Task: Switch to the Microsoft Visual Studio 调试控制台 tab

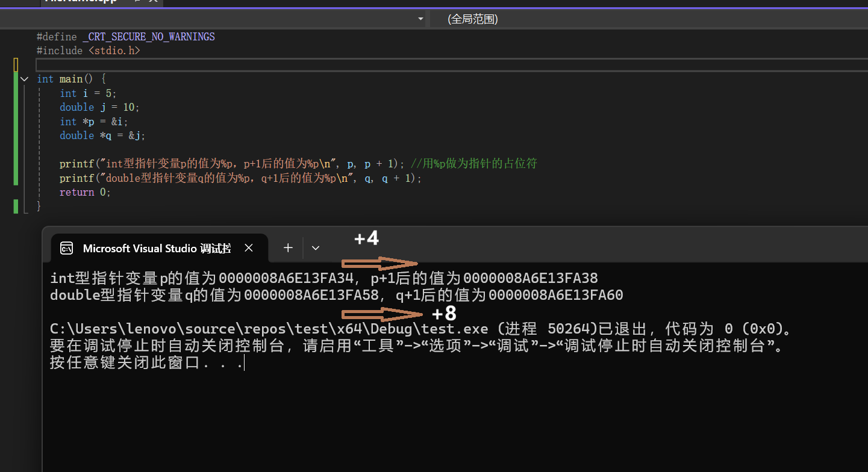Action: [x=157, y=247]
